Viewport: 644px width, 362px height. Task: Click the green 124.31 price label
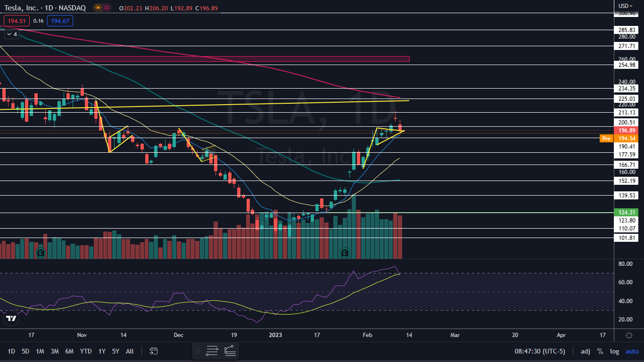(627, 213)
